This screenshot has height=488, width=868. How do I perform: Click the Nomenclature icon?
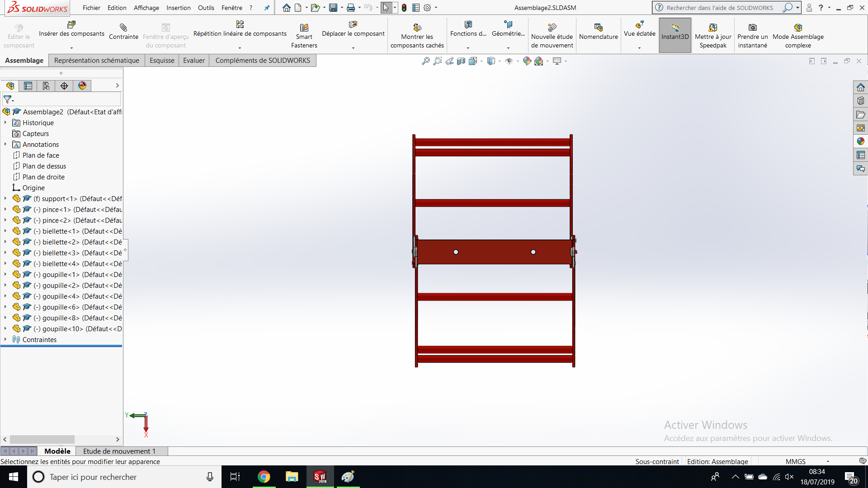click(598, 28)
